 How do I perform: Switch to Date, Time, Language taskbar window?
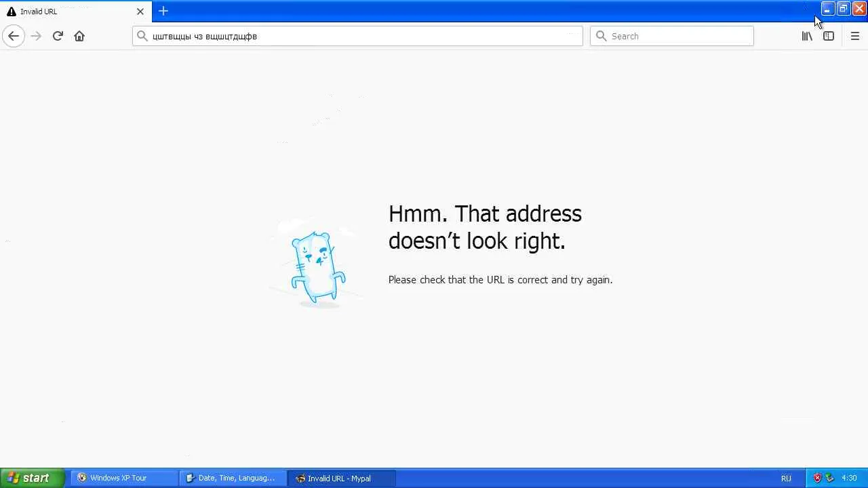[x=233, y=478]
